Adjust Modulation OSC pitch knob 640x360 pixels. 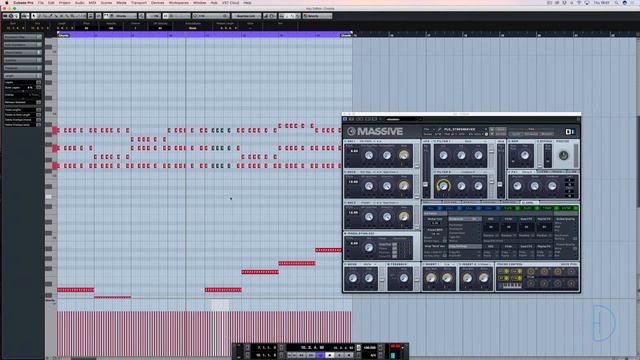pyautogui.click(x=369, y=247)
